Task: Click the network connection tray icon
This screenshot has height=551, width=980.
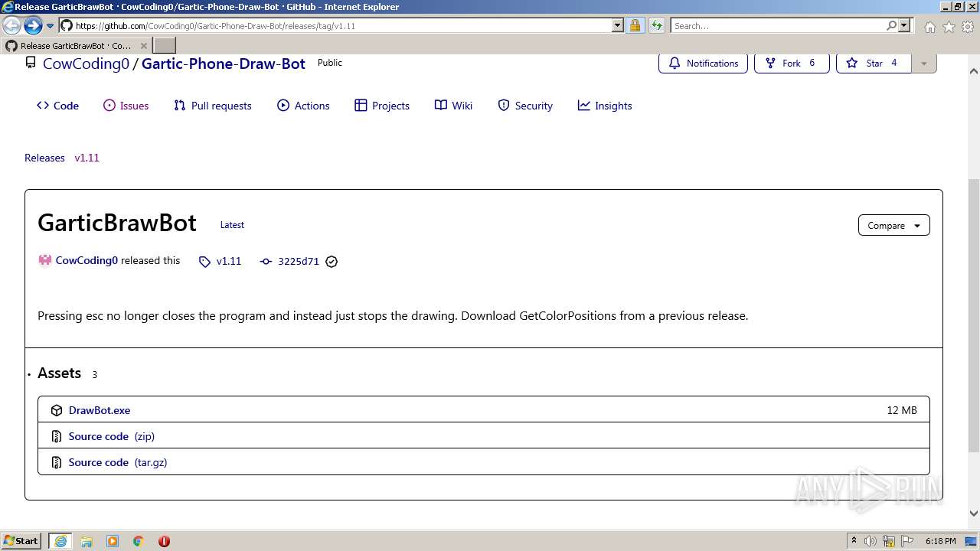Action: click(x=889, y=541)
